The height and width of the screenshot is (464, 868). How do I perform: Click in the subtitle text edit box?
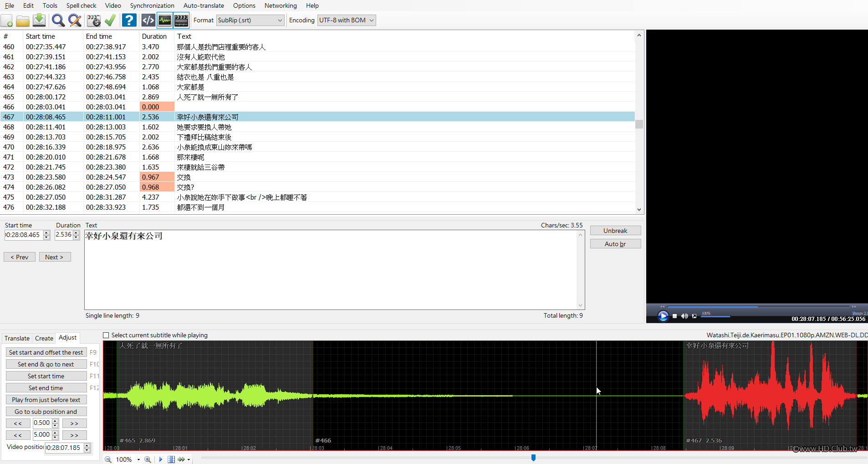point(332,270)
